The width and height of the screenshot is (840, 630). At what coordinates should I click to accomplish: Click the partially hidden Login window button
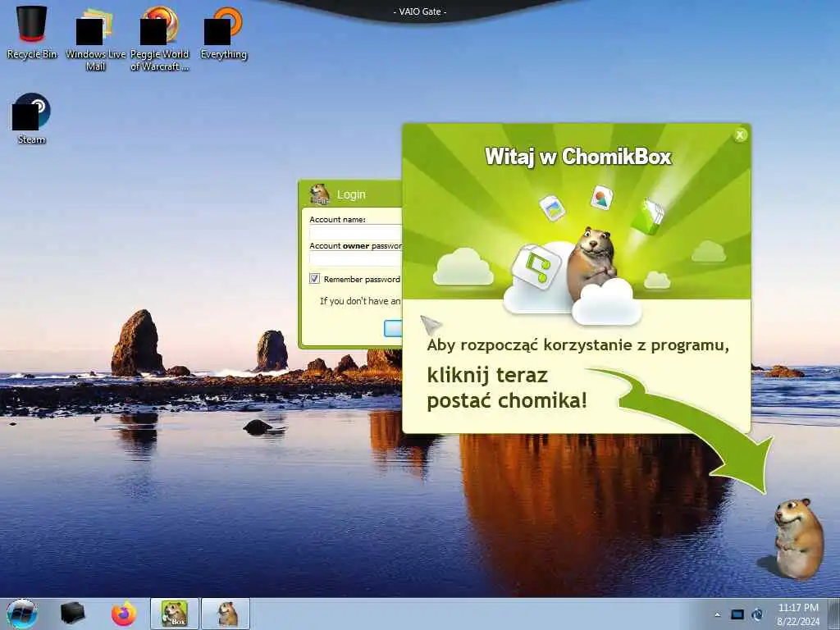tap(393, 328)
